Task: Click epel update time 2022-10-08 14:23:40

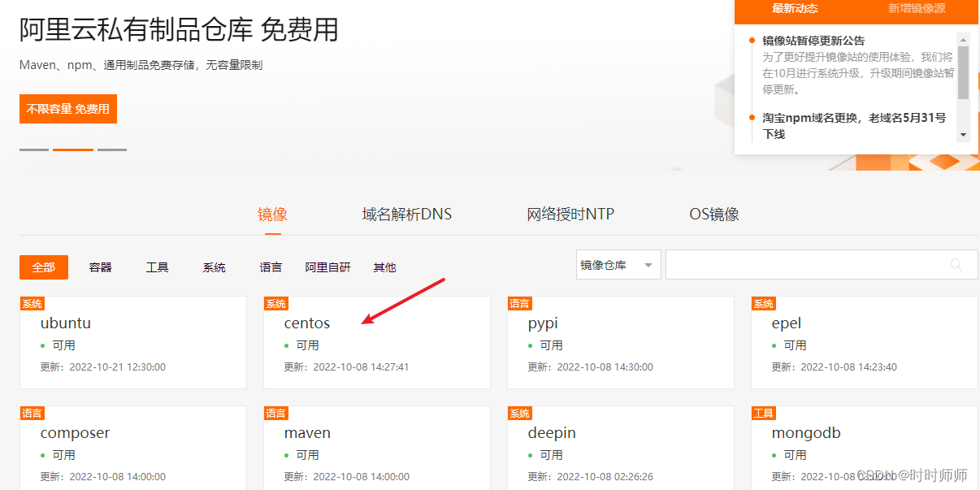Action: click(x=849, y=367)
